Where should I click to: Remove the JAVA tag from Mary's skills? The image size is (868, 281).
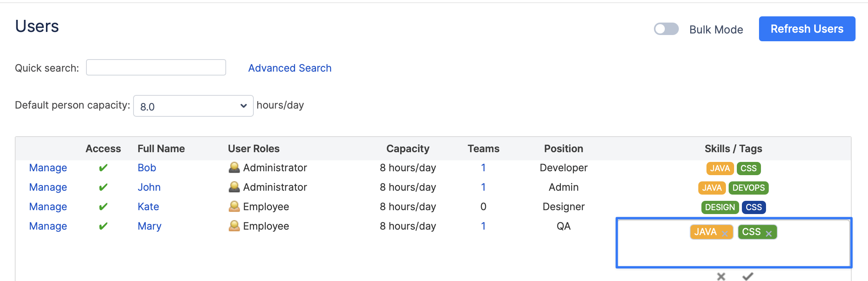click(725, 234)
